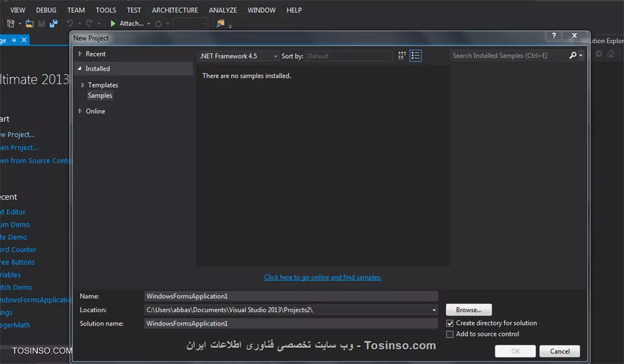The width and height of the screenshot is (624, 364).
Task: Click Open from Source Control link
Action: tap(35, 161)
